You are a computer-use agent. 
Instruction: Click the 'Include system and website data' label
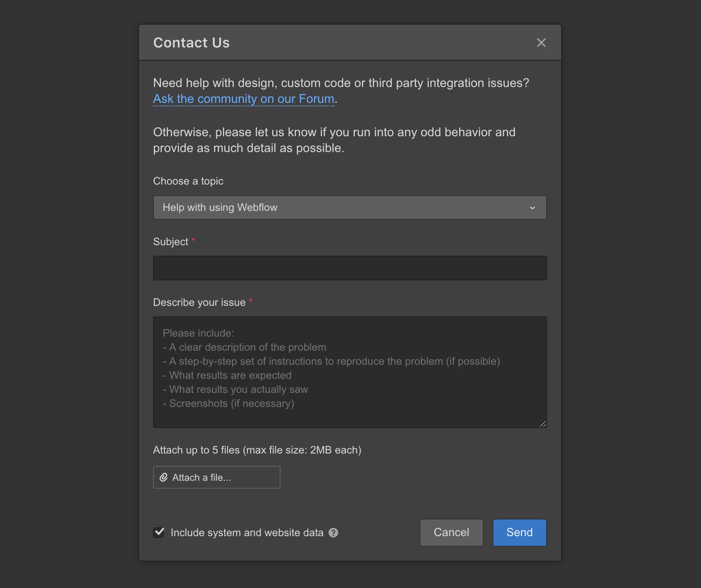(x=247, y=533)
